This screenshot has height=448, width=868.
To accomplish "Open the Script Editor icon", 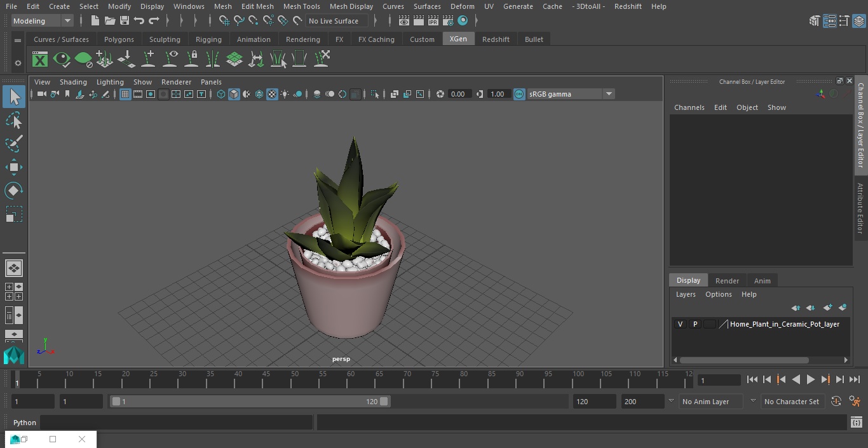I will (856, 423).
